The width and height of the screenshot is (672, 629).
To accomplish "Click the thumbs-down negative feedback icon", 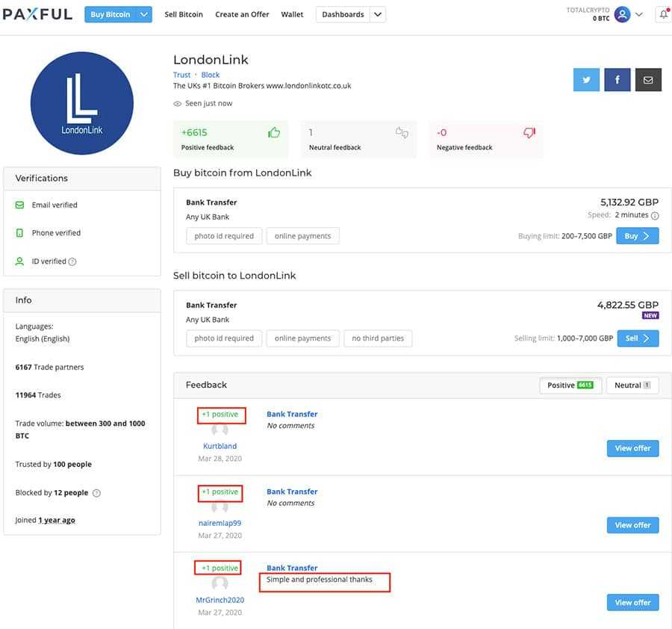I will (529, 131).
